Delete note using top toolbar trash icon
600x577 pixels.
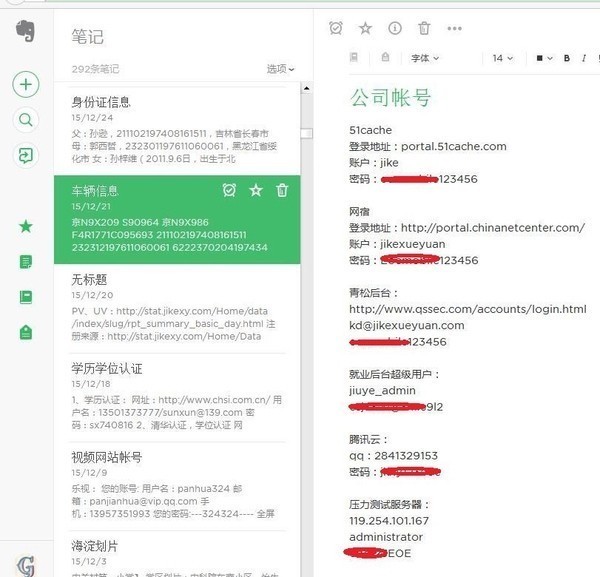[x=424, y=28]
